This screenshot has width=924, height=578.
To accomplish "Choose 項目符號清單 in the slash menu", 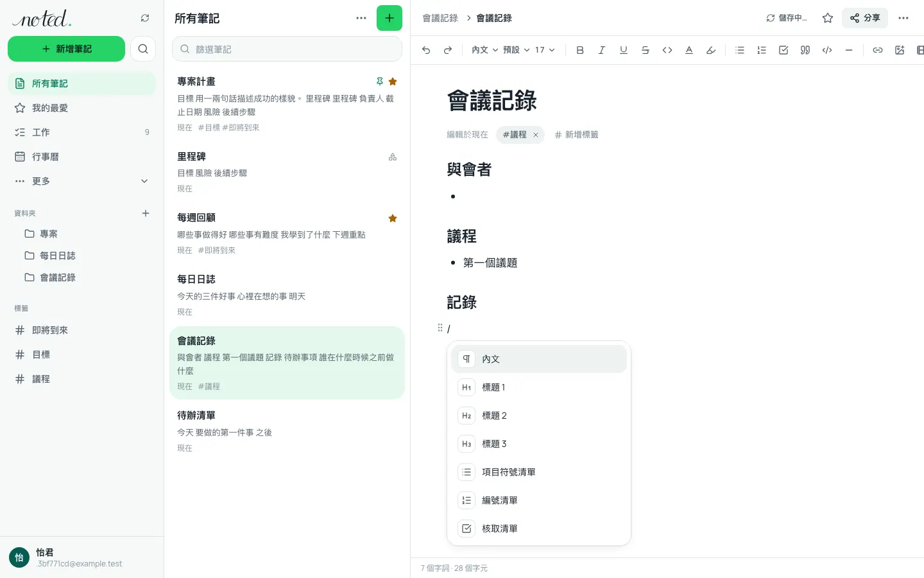I will [539, 472].
